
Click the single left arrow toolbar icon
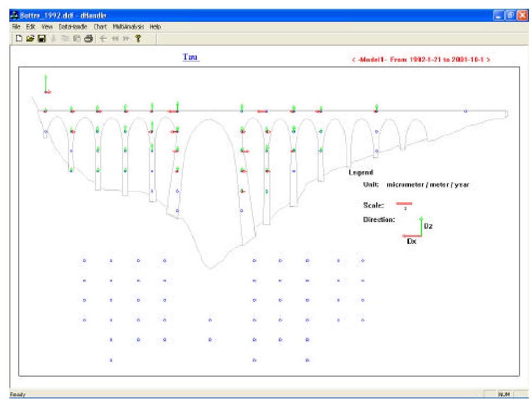click(x=103, y=38)
